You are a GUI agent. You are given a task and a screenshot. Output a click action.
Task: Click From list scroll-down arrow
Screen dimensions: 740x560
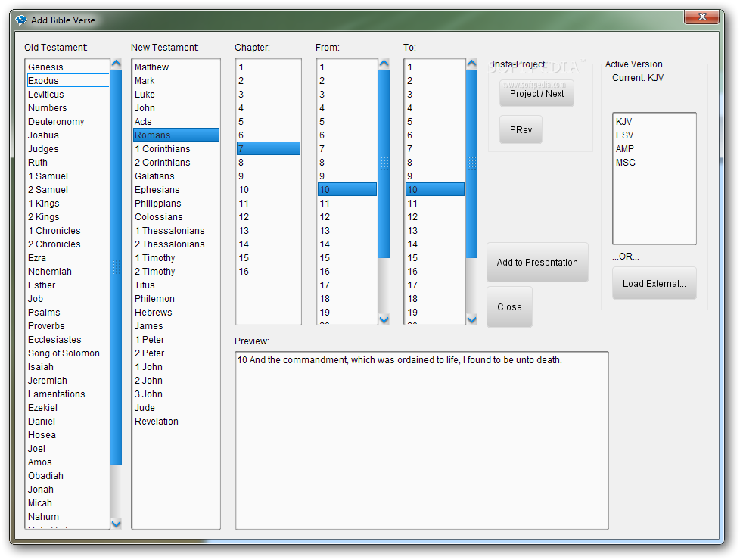[384, 319]
